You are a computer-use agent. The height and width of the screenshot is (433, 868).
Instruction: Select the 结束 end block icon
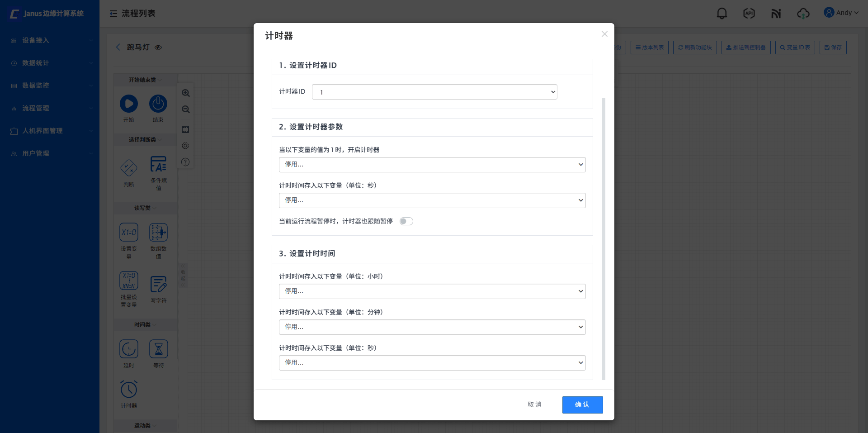pos(158,104)
